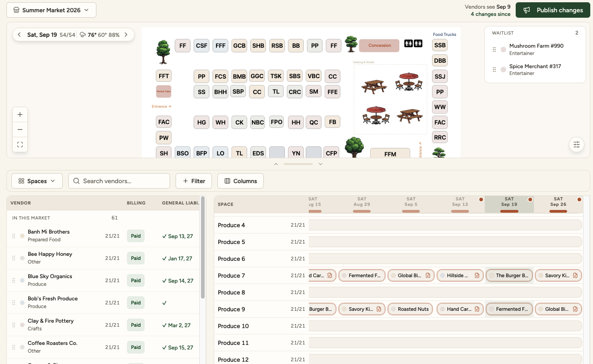Image resolution: width=593 pixels, height=364 pixels.
Task: Sort by the VENDOR column header
Action: pos(20,203)
